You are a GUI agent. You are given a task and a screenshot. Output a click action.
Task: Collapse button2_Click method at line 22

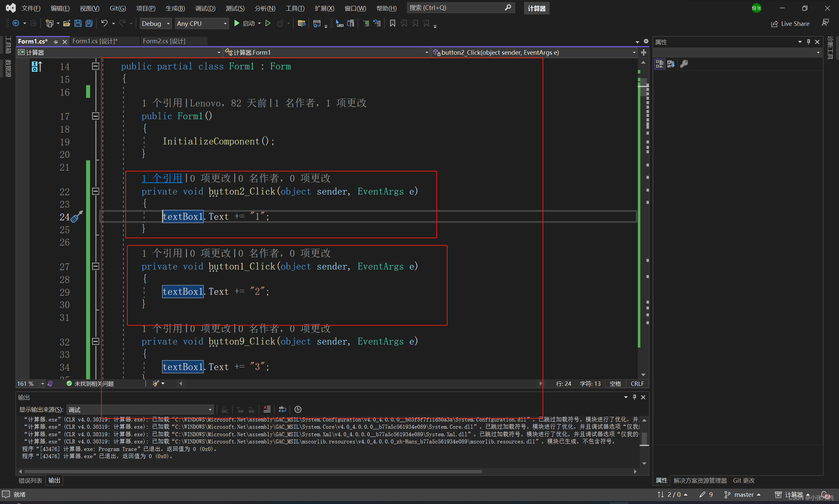click(95, 191)
